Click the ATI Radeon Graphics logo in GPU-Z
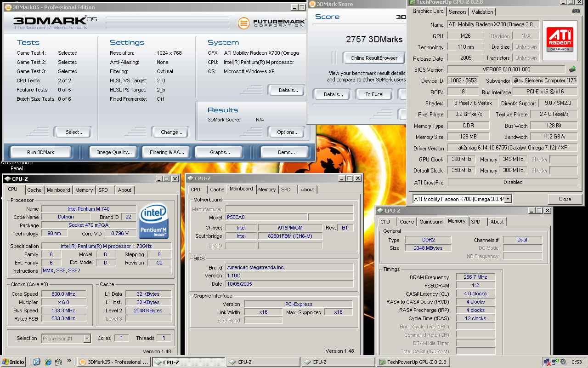 560,40
